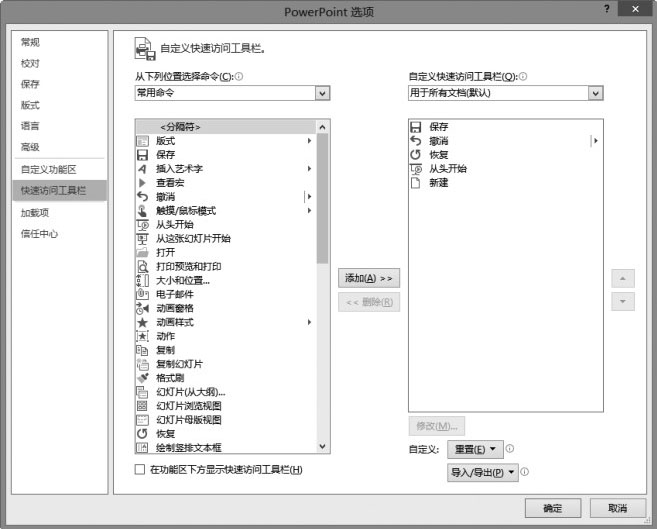
Task: Click 撤消 icon in the right toolbar list
Action: click(416, 141)
